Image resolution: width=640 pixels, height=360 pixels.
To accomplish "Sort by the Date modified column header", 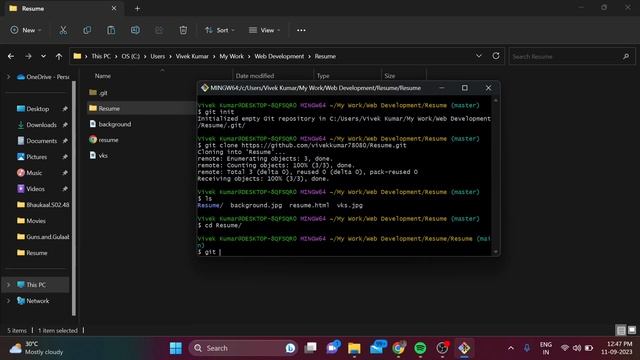I will click(255, 76).
